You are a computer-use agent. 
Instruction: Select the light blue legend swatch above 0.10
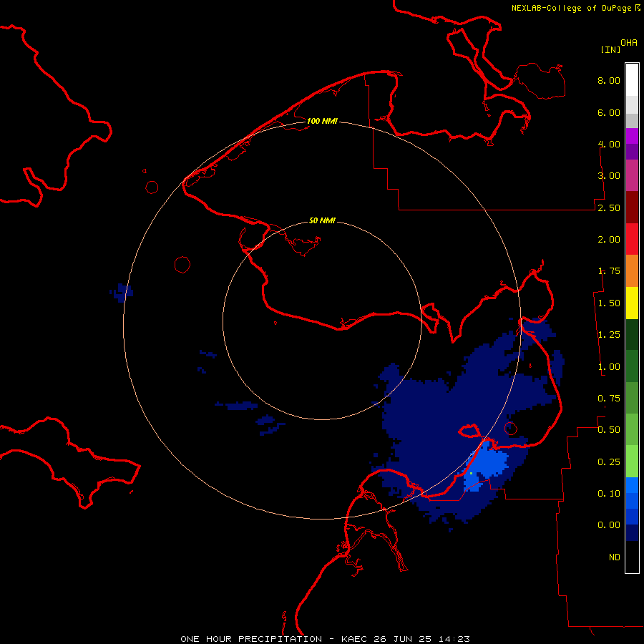click(632, 485)
